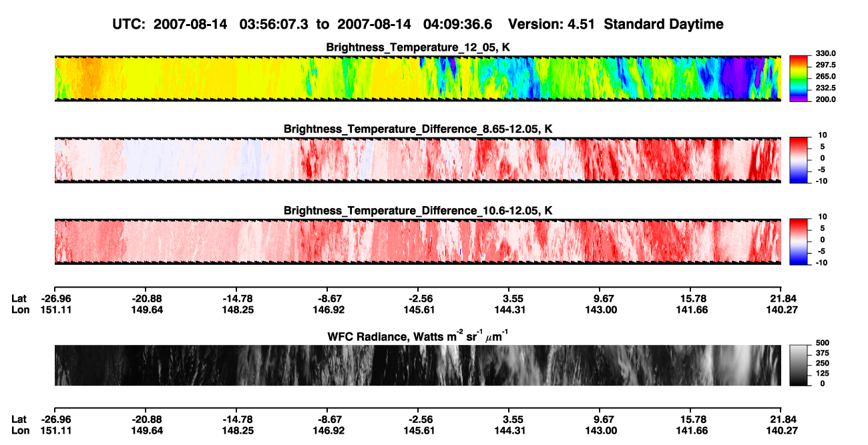Click the -10 tick on the 8.65-12.05 colorbar
Viewport: 868px width, 445px height.
point(822,181)
